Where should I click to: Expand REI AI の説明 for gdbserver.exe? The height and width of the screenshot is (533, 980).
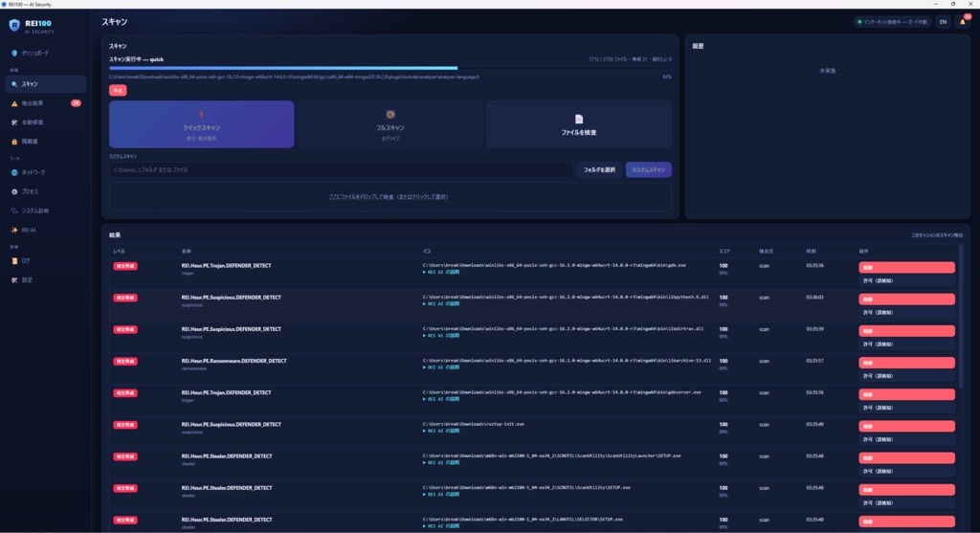(441, 399)
